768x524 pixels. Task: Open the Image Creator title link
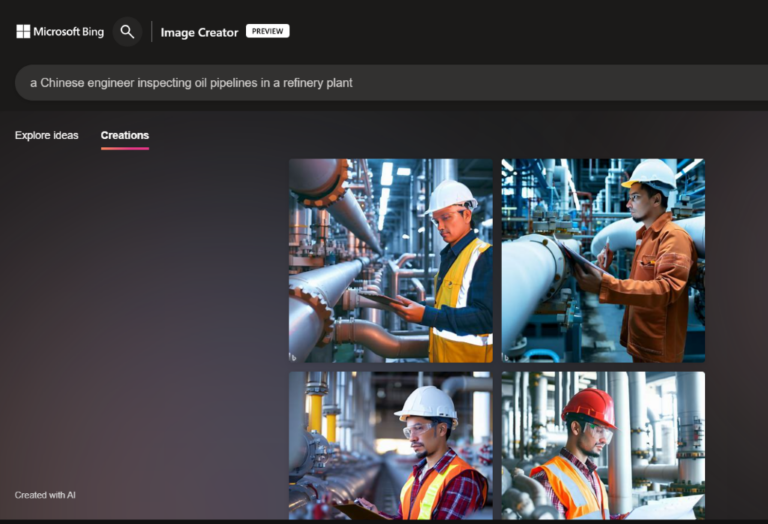(199, 32)
